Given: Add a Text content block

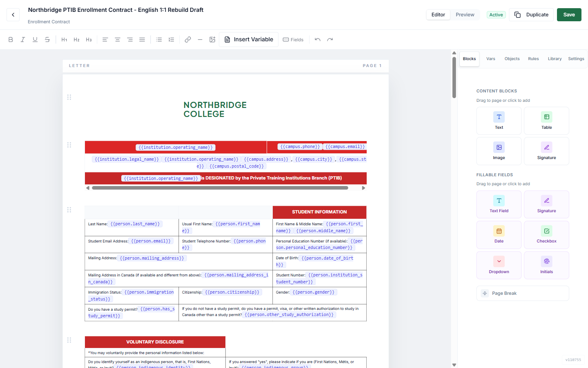Looking at the screenshot, I should click(499, 121).
